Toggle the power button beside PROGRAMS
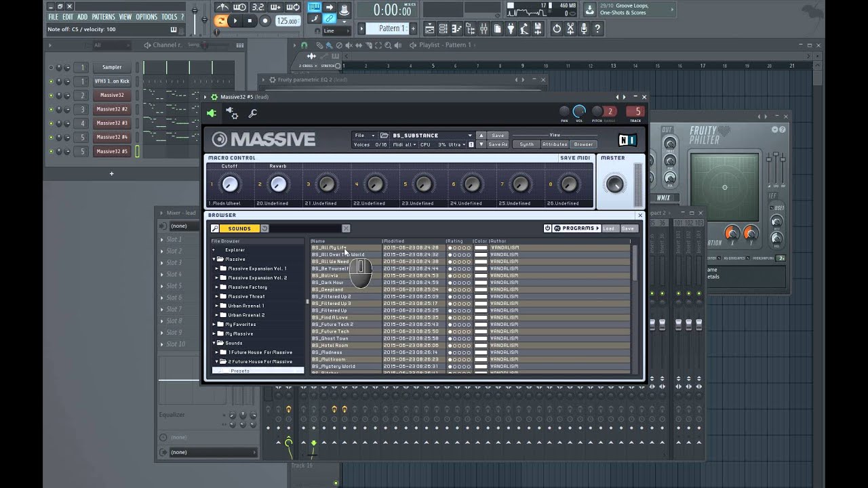The height and width of the screenshot is (488, 868). click(x=548, y=228)
